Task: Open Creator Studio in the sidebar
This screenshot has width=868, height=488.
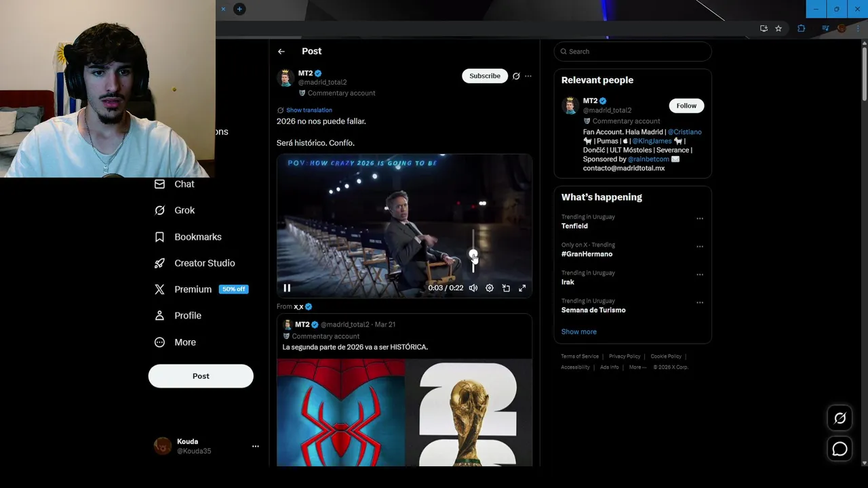Action: [195, 264]
